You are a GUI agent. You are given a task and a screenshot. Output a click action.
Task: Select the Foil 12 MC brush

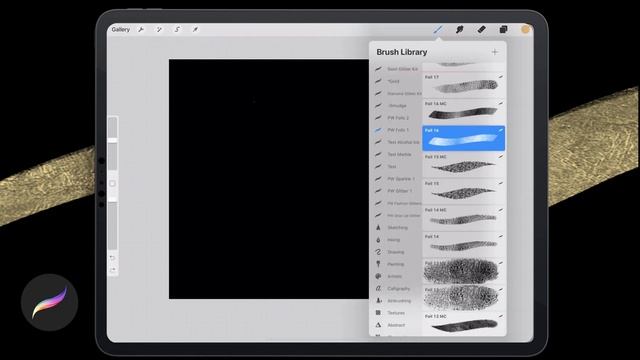pyautogui.click(x=464, y=324)
